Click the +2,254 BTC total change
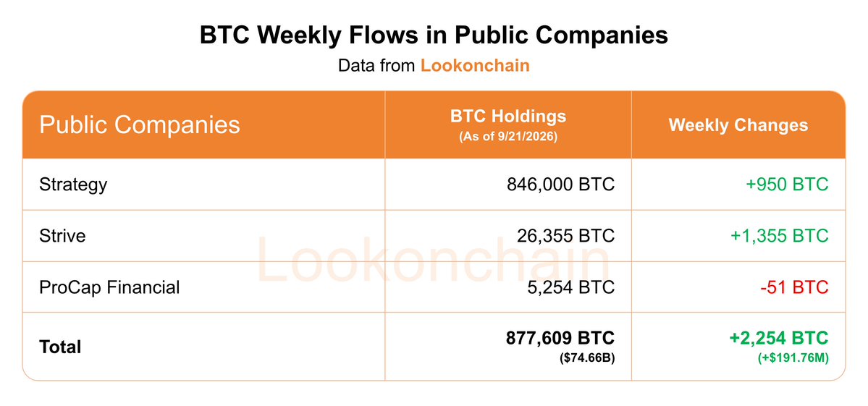Viewport: 868px width, 406px height. click(x=779, y=338)
